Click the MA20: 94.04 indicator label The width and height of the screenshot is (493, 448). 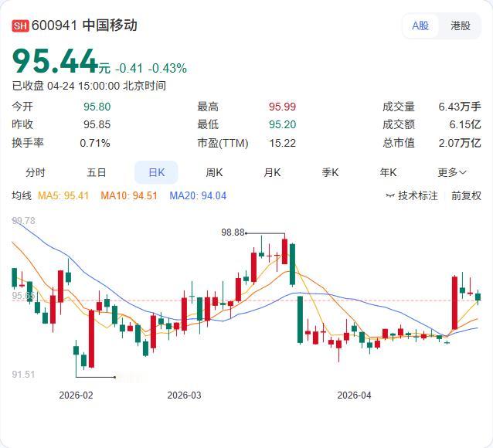pos(198,195)
